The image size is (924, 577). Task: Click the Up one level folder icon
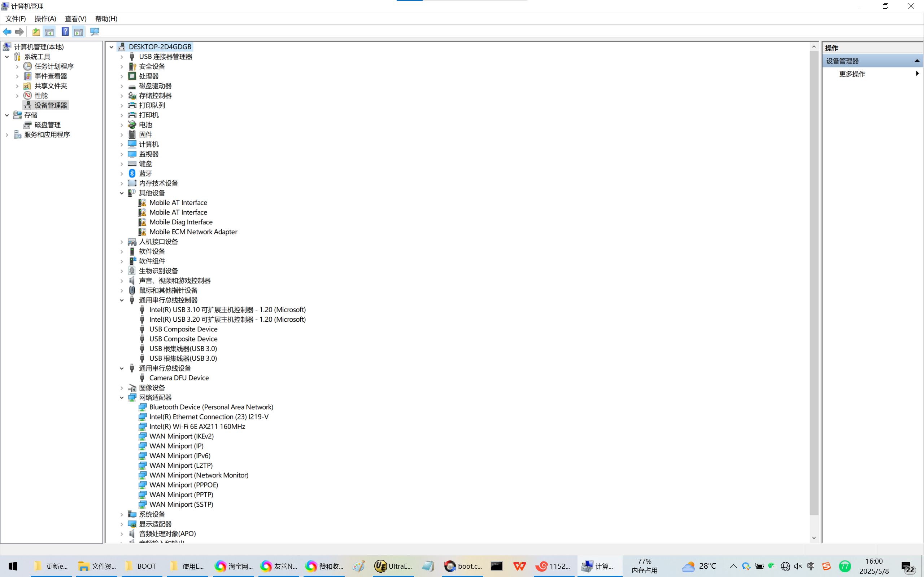[36, 32]
